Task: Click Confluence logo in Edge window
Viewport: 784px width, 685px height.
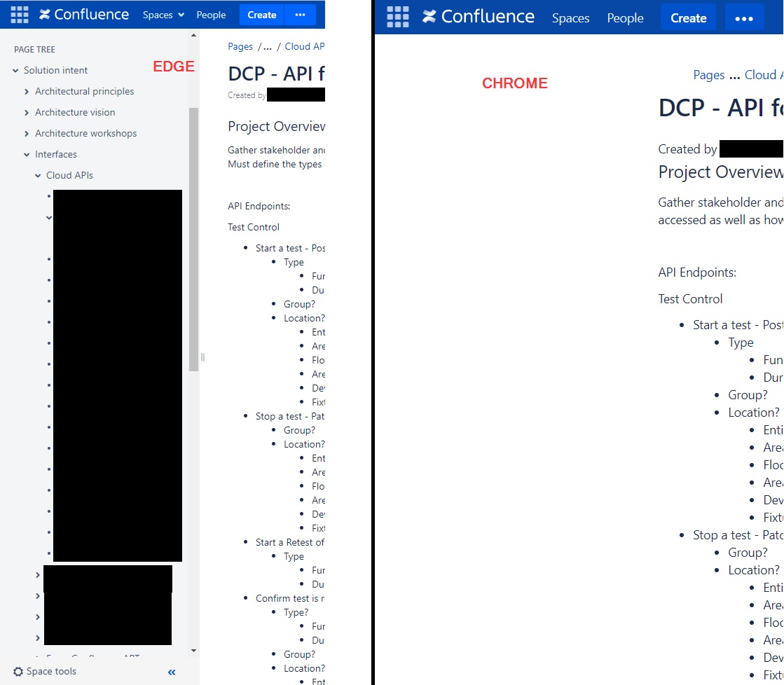Action: (84, 15)
